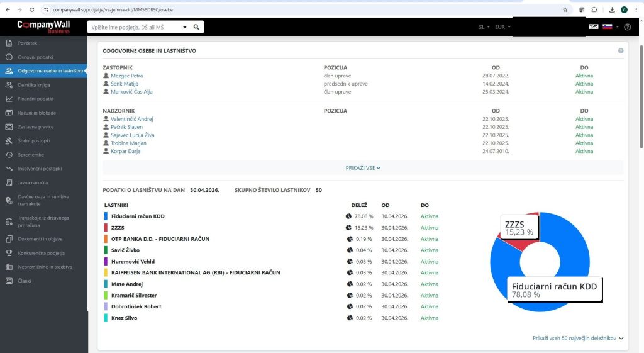Click the Davčne oaze in sumljive transakcije icon

click(x=9, y=200)
